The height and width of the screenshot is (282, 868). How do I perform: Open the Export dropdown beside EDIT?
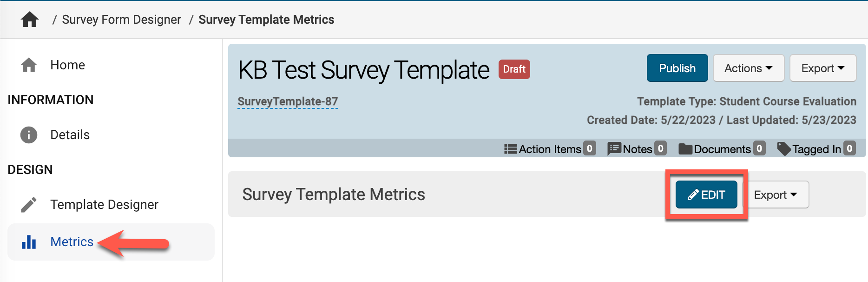coord(775,195)
